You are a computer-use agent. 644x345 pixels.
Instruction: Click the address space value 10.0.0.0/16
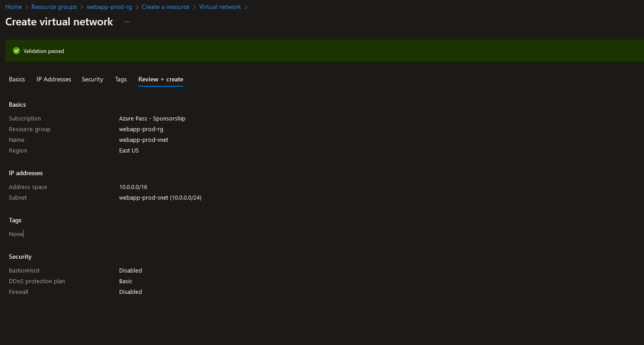point(133,187)
